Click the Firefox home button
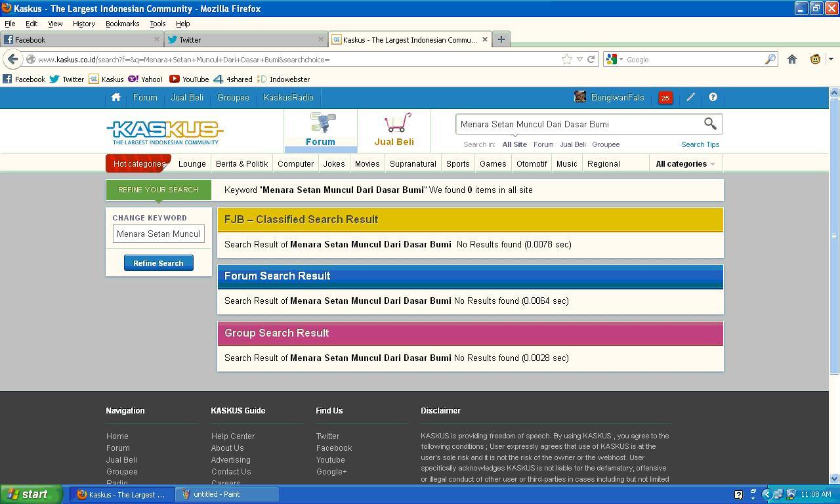The width and height of the screenshot is (840, 504). coord(792,59)
